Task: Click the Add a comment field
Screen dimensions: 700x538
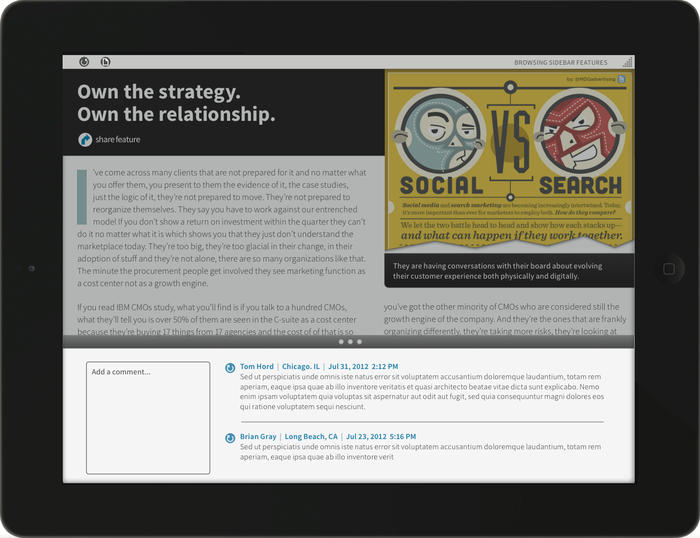Action: 148,417
